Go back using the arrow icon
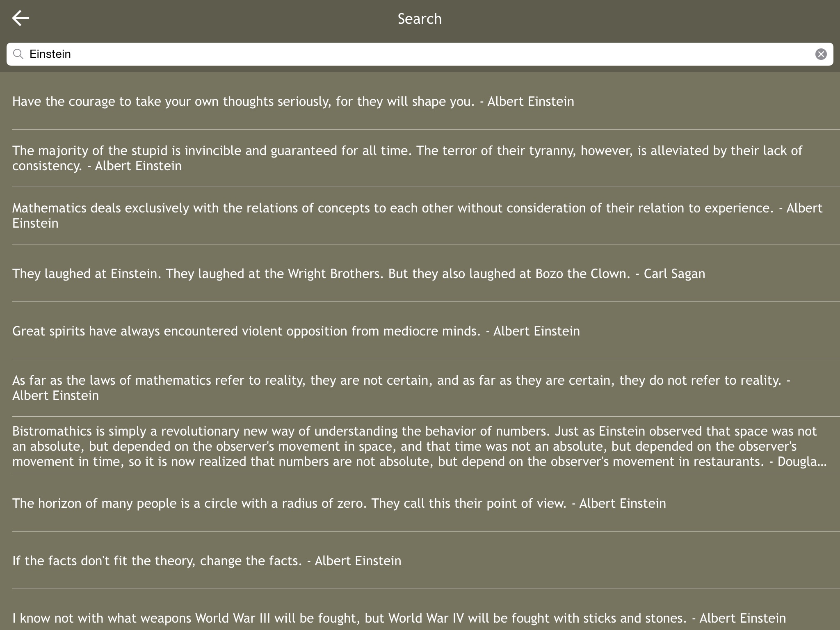 [x=21, y=18]
